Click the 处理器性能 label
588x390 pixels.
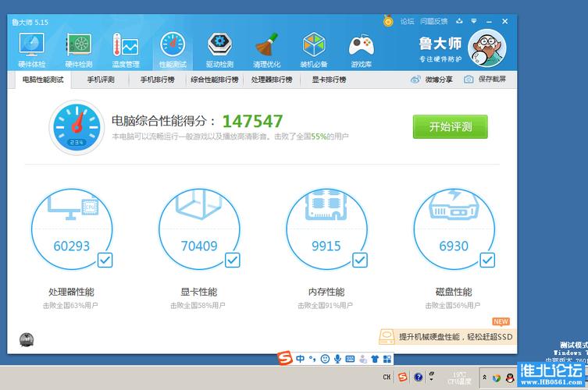pyautogui.click(x=71, y=292)
